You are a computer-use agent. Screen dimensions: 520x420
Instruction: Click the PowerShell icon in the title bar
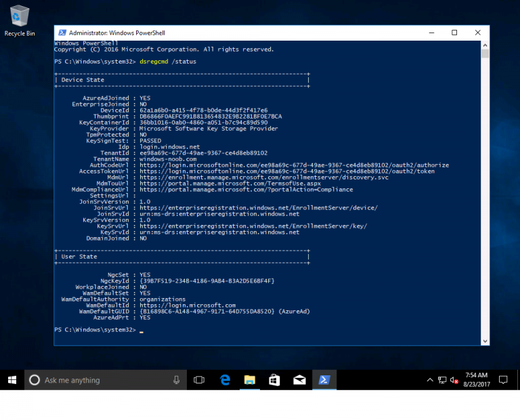click(62, 33)
